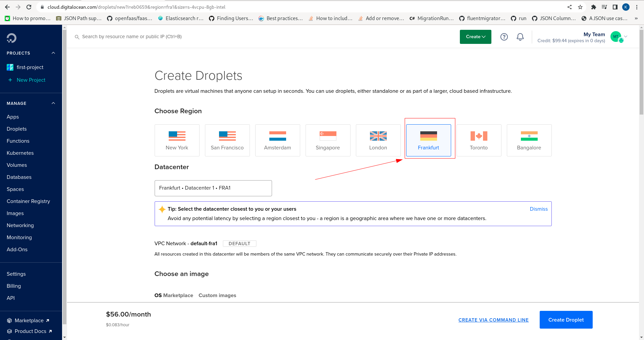Select the New York region
Viewport: 644px width, 340px height.
(x=177, y=140)
